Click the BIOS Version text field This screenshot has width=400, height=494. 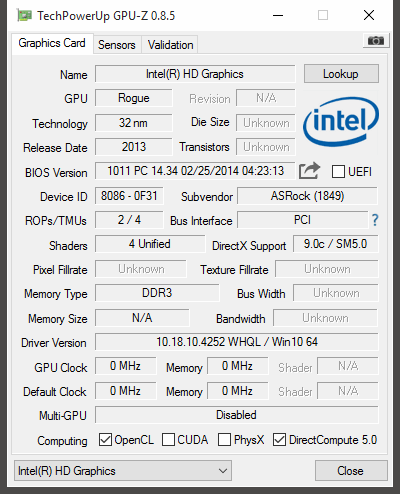195,171
